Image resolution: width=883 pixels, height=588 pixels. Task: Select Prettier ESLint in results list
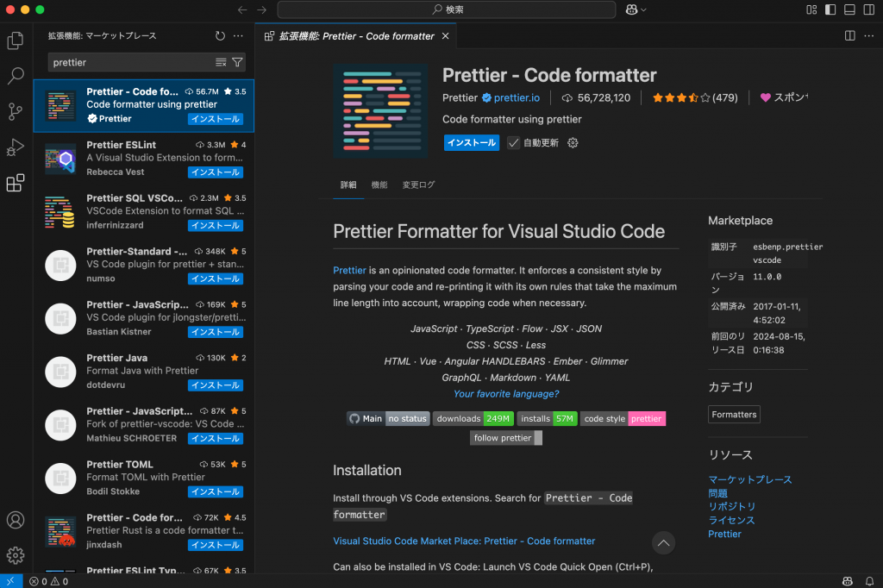click(144, 159)
